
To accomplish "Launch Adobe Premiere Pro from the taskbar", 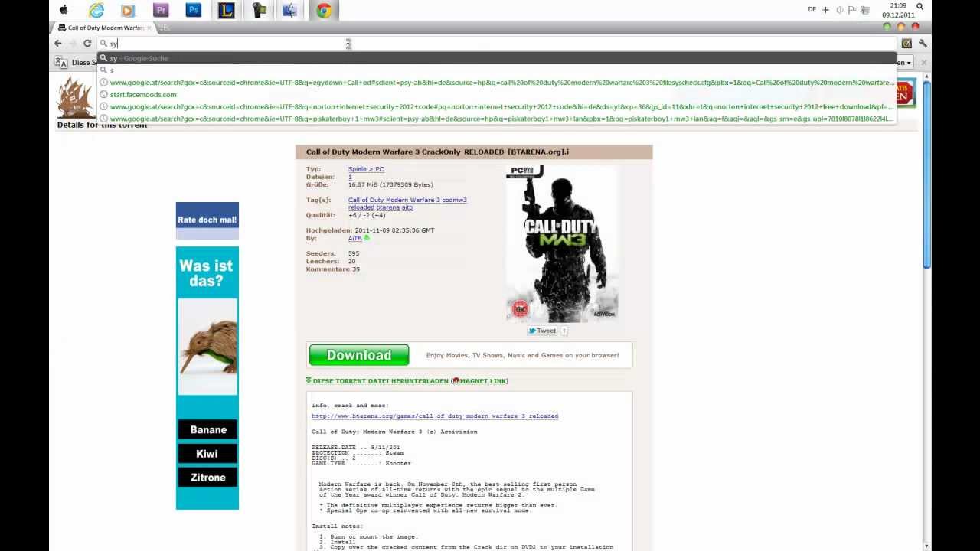I will click(161, 10).
